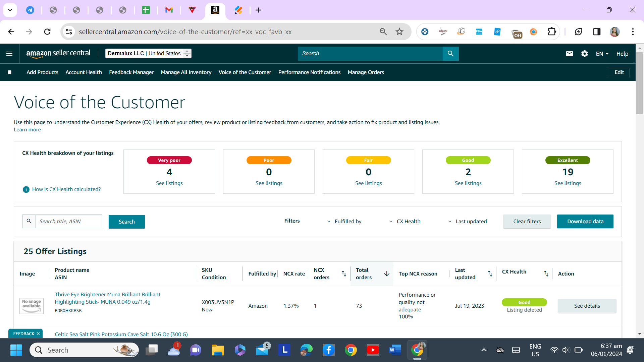Close the Feedback tab
Screen dimensions: 644x362
(x=38, y=334)
